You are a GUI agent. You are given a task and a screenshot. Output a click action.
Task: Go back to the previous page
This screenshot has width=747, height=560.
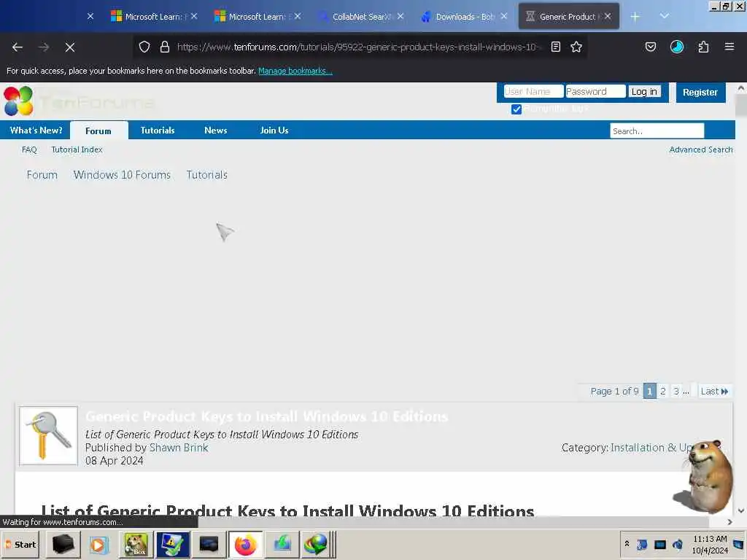18,47
